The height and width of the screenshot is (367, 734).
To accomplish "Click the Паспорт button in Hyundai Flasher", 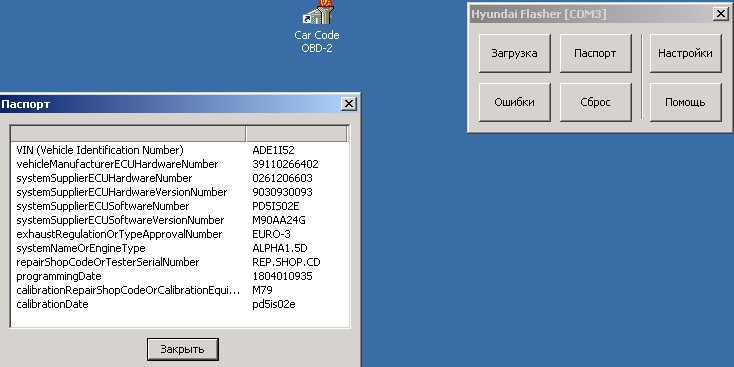I will tap(595, 53).
